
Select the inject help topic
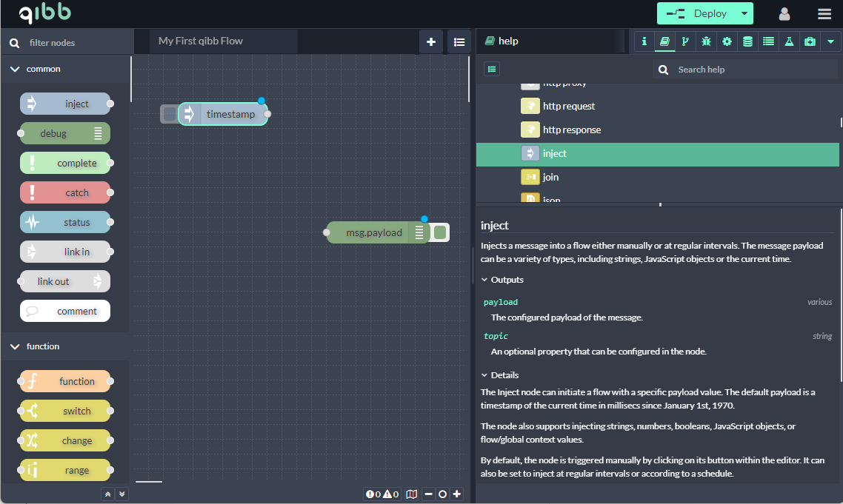[x=658, y=154]
